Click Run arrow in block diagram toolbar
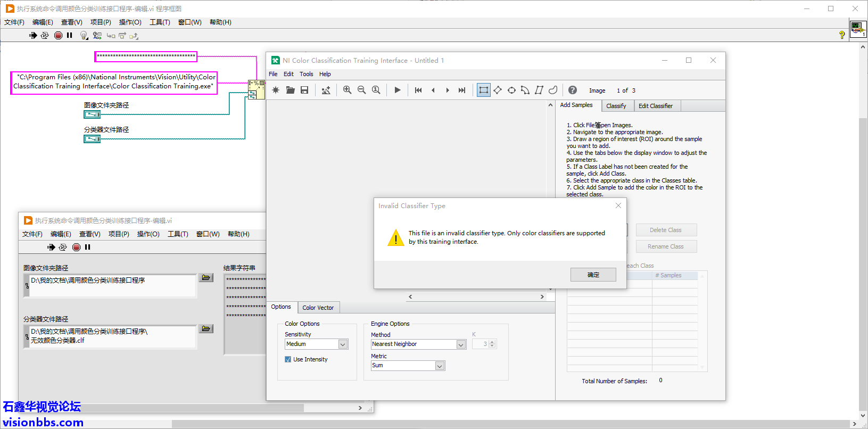This screenshot has height=429, width=868. point(33,36)
